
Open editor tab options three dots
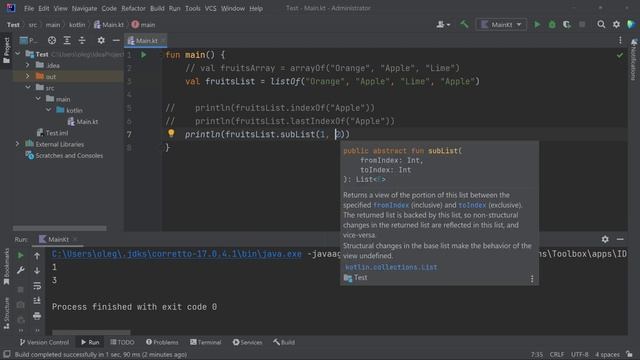(x=620, y=40)
